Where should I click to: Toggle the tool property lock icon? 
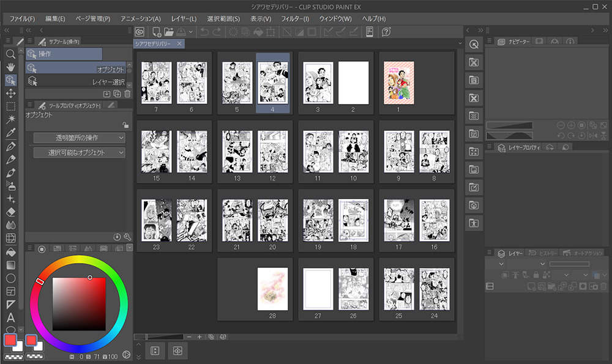click(125, 125)
